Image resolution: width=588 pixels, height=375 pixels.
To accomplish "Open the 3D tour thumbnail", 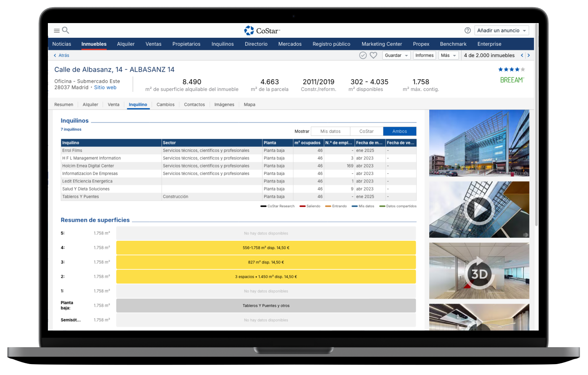I will pos(479,271).
